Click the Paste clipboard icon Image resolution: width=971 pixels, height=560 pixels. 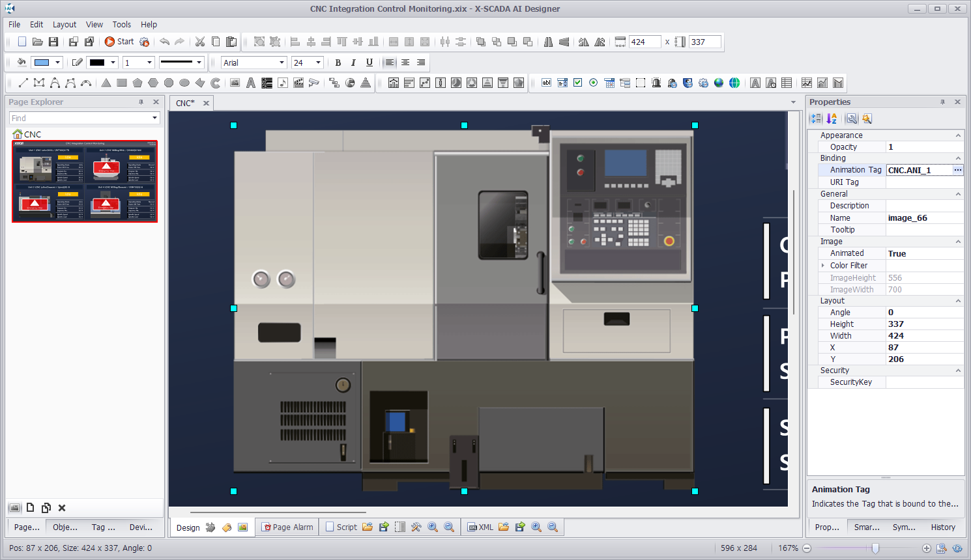pyautogui.click(x=231, y=42)
